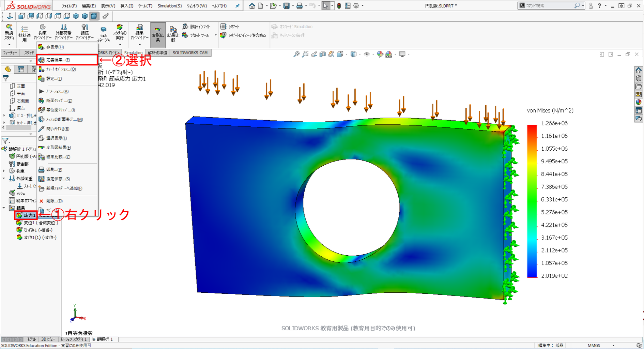Click the Print icon in the title toolbar
Image resolution: width=644 pixels, height=349 pixels.
(300, 6)
